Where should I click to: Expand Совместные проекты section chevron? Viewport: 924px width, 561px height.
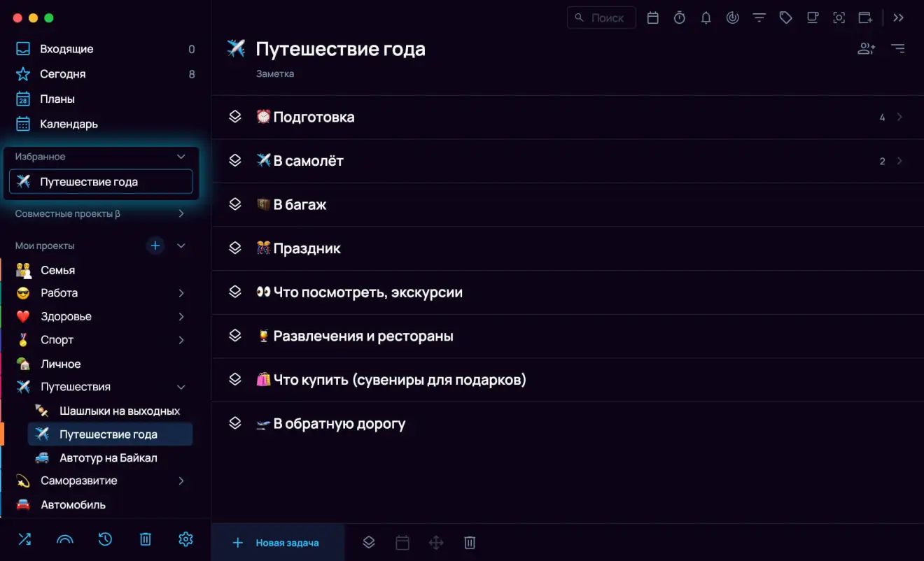pos(181,213)
